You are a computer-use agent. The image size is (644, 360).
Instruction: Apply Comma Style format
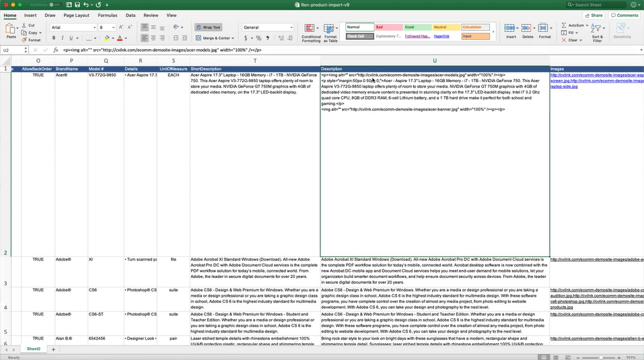[x=267, y=38]
